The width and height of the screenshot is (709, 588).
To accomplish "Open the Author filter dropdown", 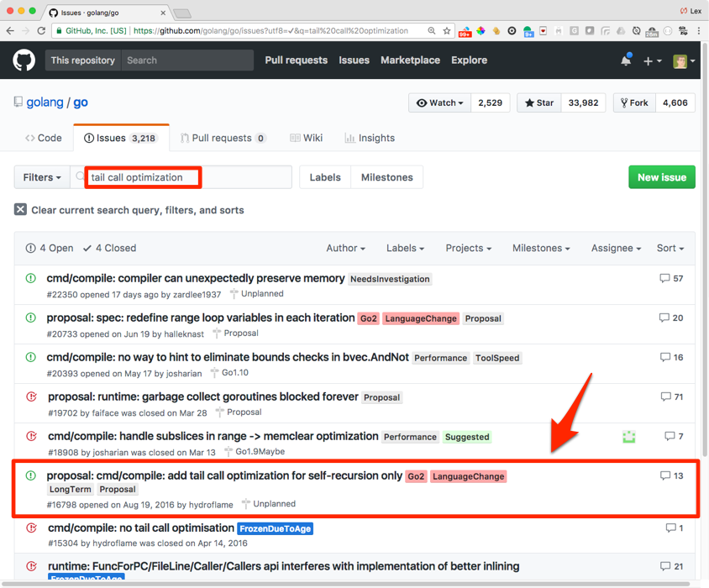I will click(x=345, y=249).
